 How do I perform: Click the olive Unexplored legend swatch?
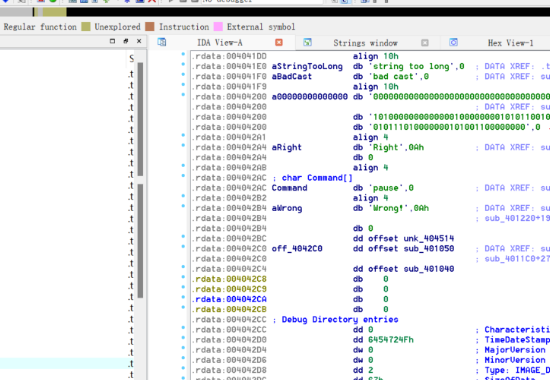coord(86,27)
